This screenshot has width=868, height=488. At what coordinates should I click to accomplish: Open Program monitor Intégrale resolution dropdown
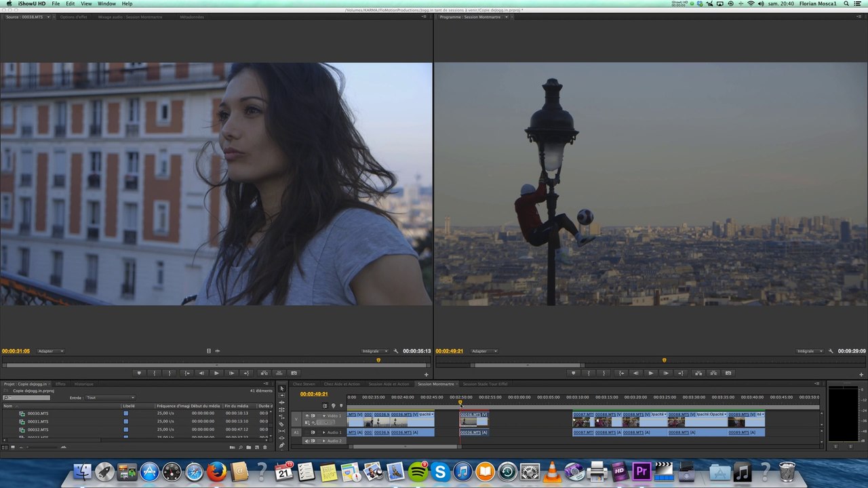[x=810, y=351]
